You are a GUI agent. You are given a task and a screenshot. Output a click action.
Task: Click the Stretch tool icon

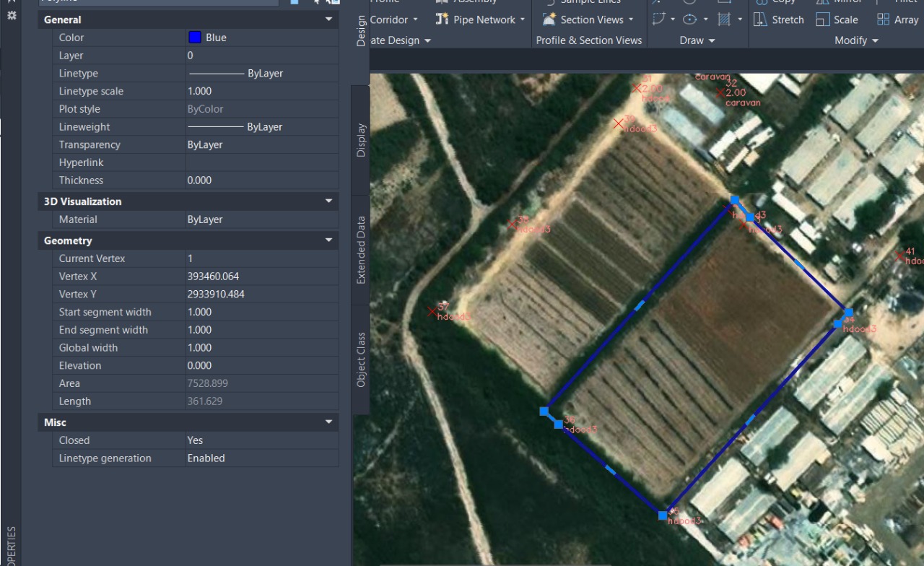click(x=760, y=19)
